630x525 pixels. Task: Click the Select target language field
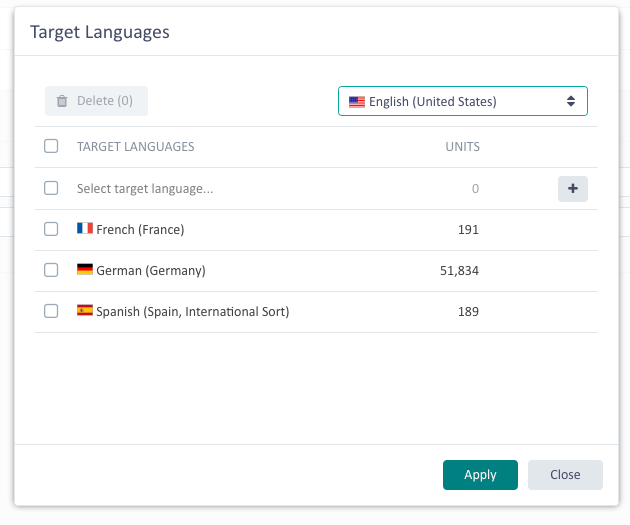145,188
